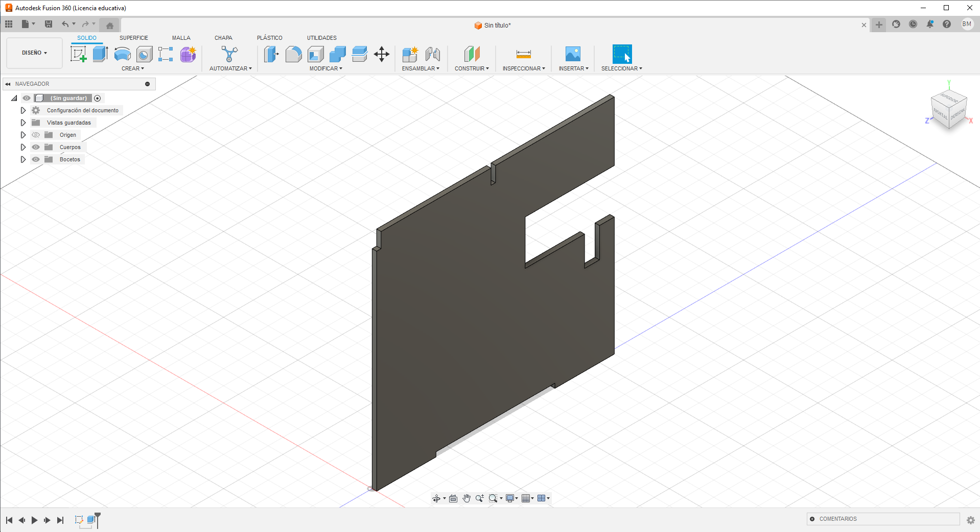The image size is (980, 532).
Task: Expand the Bocetos folder node
Action: coord(23,159)
